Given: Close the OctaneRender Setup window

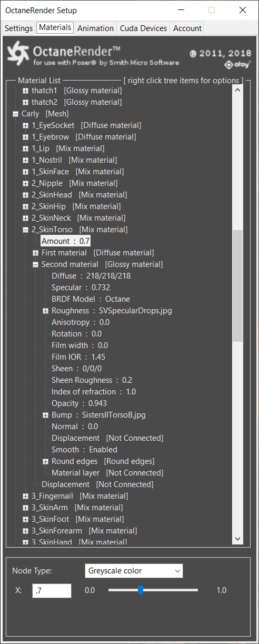Looking at the screenshot, I should pyautogui.click(x=243, y=10).
